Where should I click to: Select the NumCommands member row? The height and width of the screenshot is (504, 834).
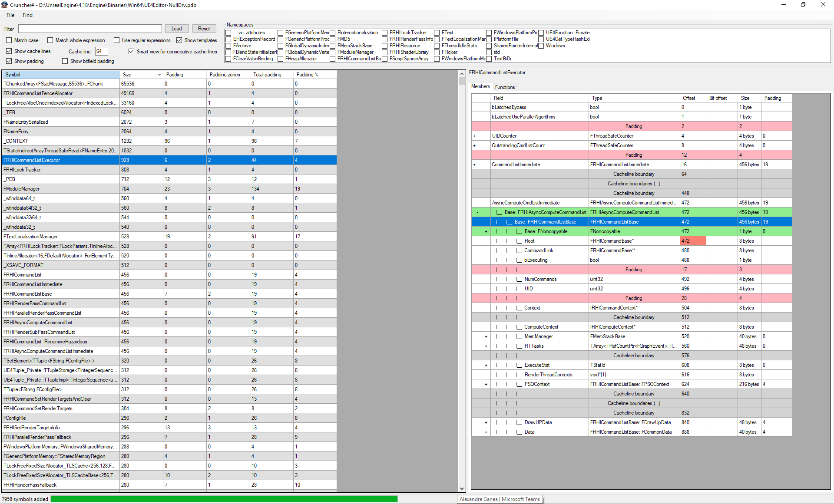(632, 279)
